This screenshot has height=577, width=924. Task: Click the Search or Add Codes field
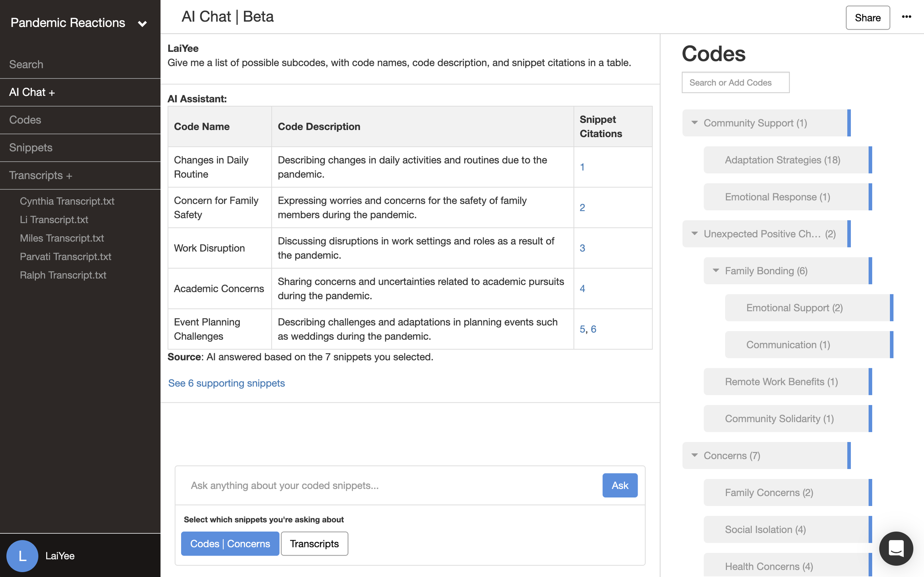coord(735,82)
